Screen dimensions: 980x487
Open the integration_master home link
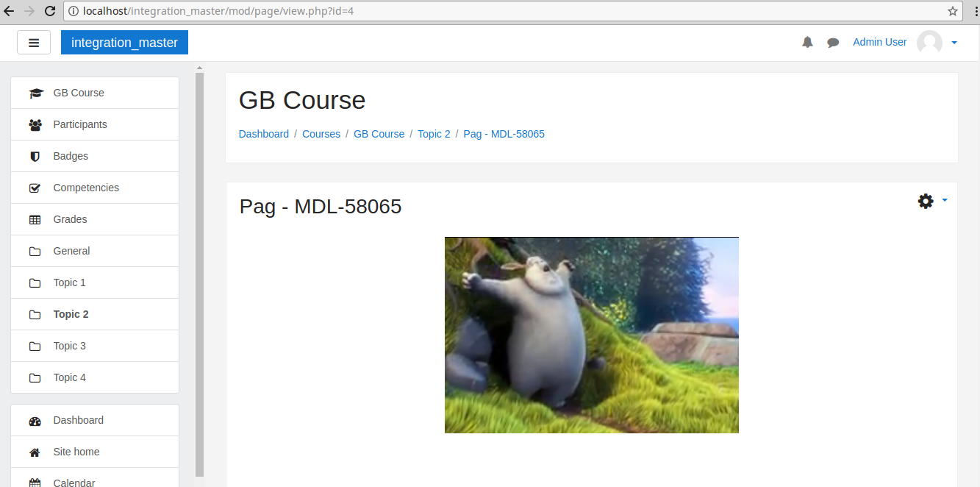124,43
